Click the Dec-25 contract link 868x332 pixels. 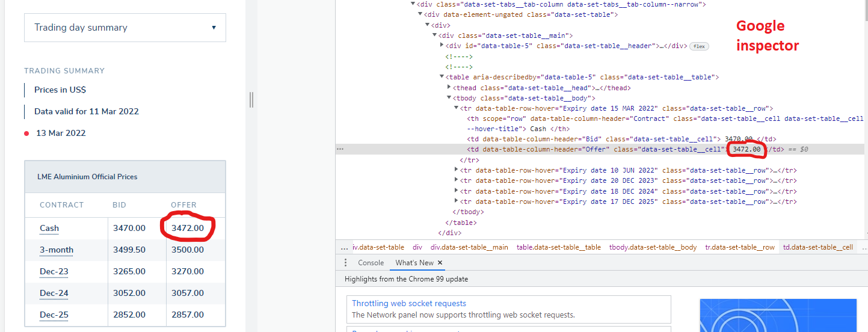54,315
